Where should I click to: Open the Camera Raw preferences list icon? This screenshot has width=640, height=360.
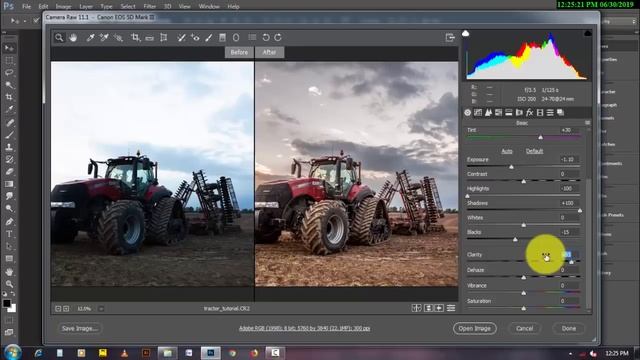[252, 38]
